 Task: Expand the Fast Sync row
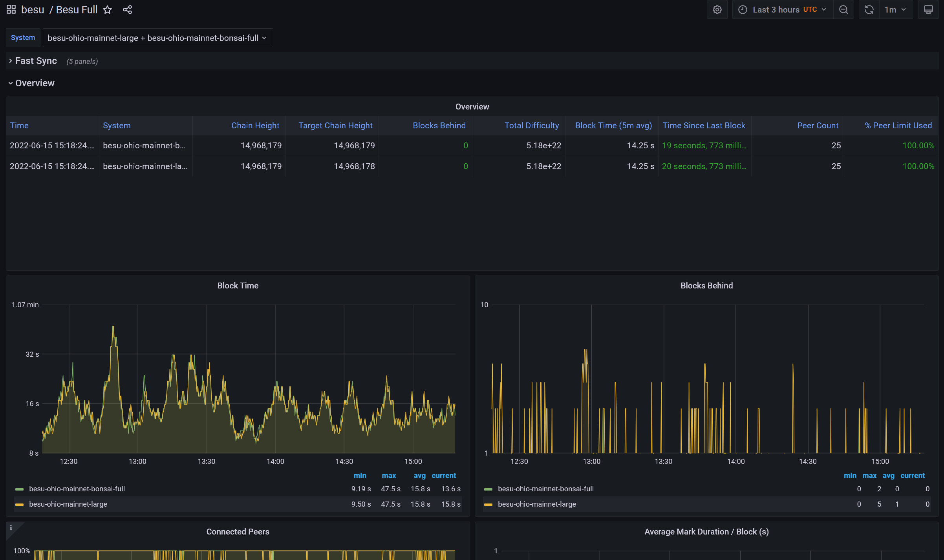(36, 61)
